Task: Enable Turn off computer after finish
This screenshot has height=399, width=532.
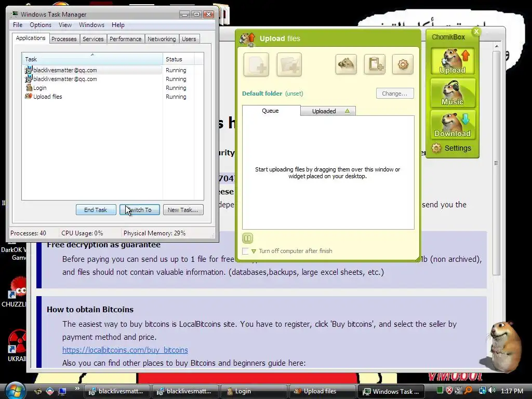Action: point(245,251)
